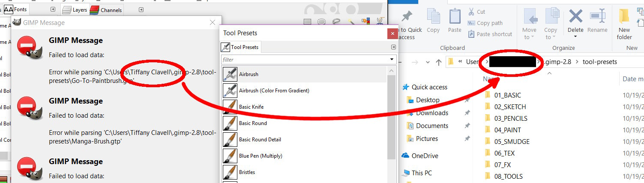Choose the Basic Knife preset
The height and width of the screenshot is (183, 644).
point(304,107)
